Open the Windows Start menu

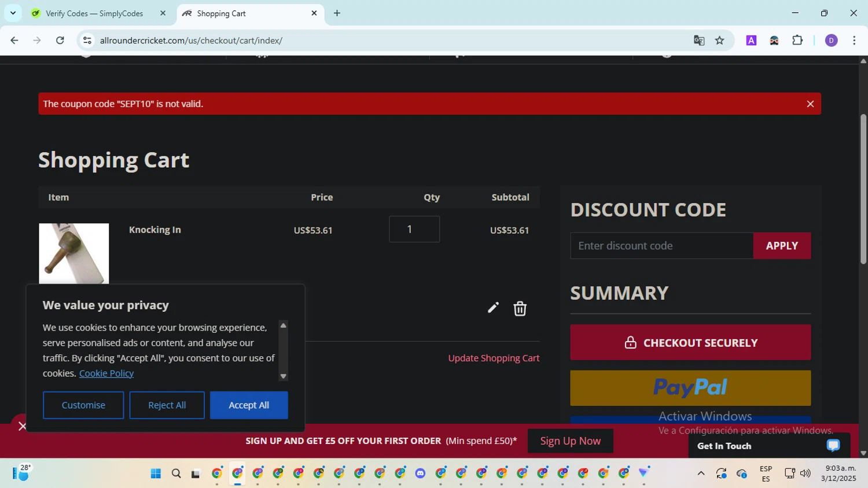[x=156, y=474]
